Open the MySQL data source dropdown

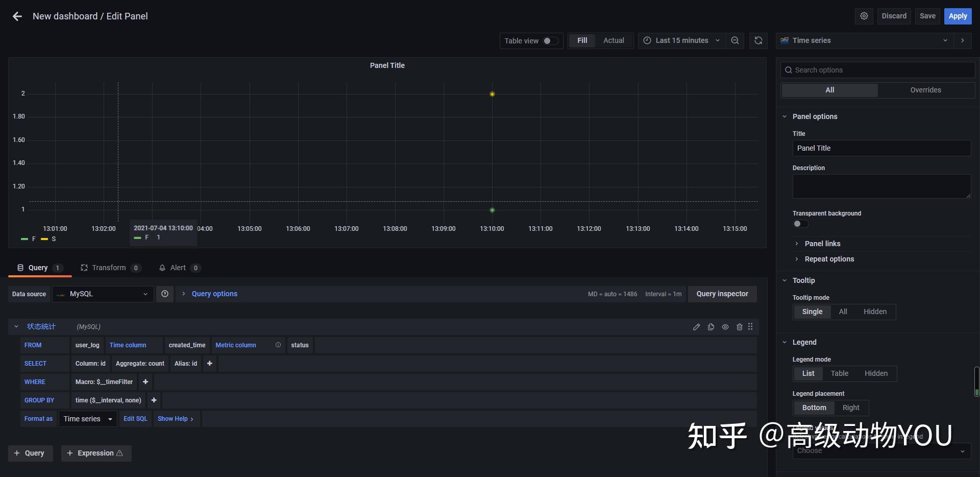(x=102, y=294)
